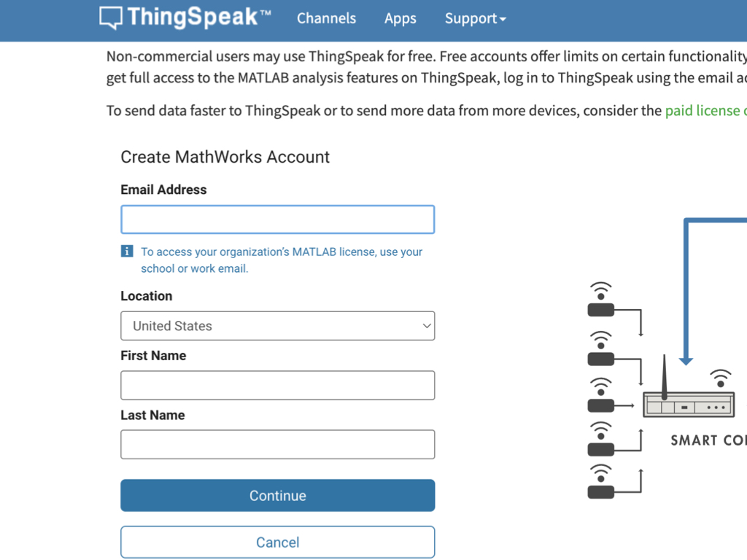
Task: Click the bottom wireless sensor icon in diagram
Action: click(x=601, y=481)
